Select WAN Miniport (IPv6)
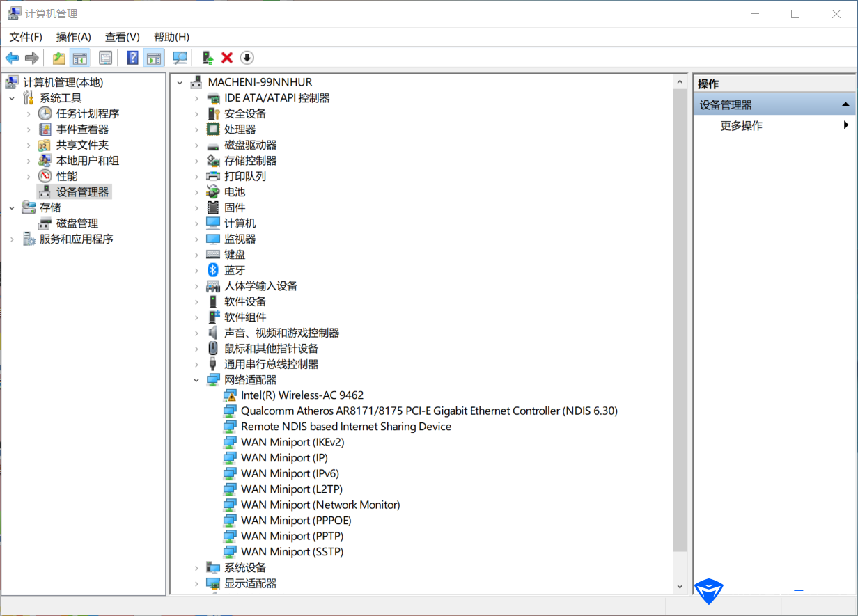The image size is (858, 616). pyautogui.click(x=290, y=474)
